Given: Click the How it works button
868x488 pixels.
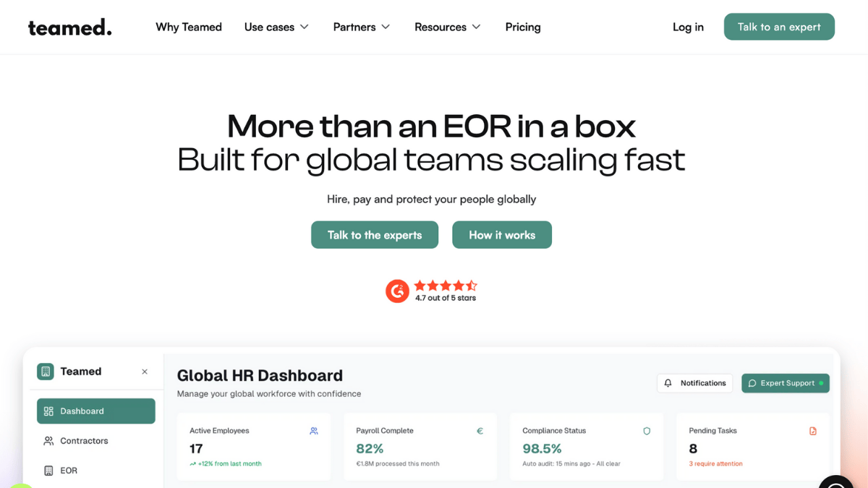Looking at the screenshot, I should click(x=502, y=234).
